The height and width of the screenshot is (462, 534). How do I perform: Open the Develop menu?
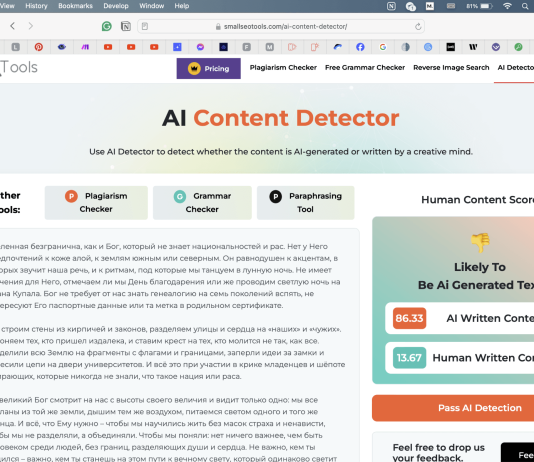coord(116,6)
